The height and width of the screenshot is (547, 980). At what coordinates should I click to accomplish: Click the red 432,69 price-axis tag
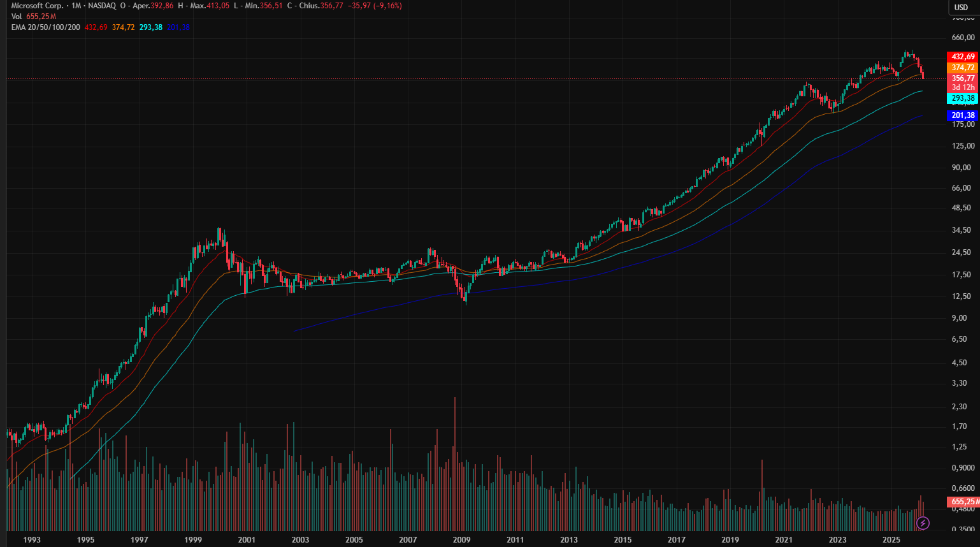[x=963, y=57]
